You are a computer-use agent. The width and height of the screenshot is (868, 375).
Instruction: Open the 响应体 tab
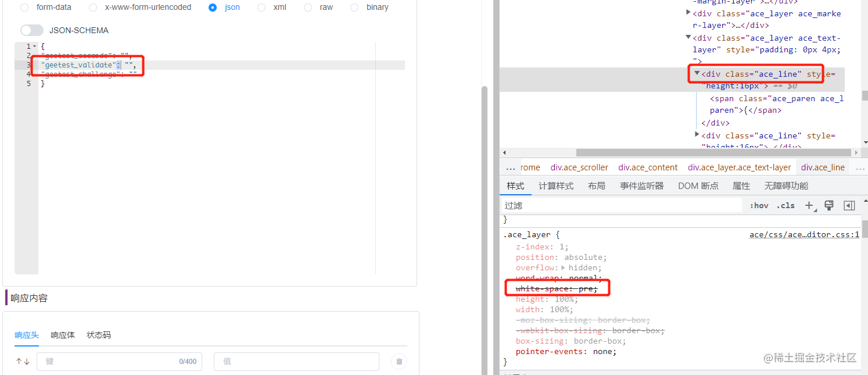point(62,335)
